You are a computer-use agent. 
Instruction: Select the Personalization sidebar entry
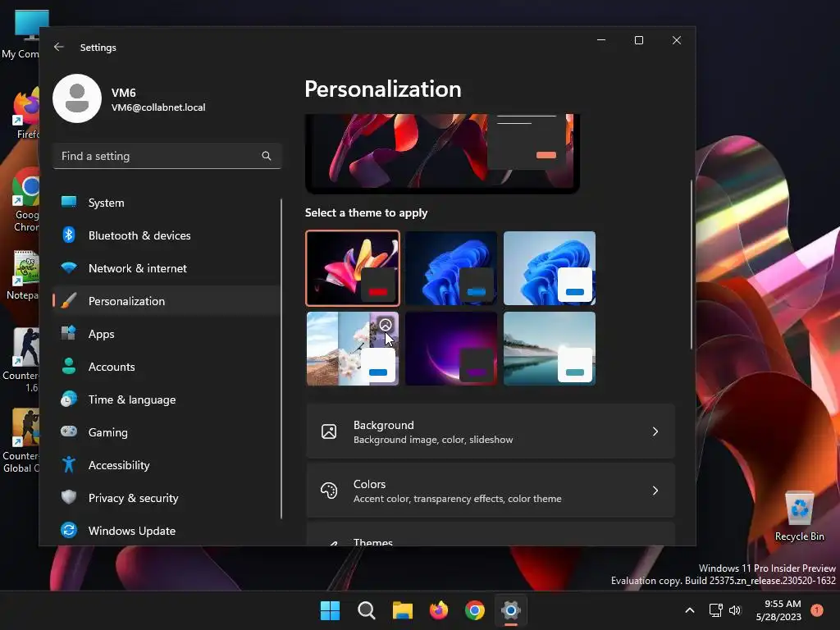[167, 301]
